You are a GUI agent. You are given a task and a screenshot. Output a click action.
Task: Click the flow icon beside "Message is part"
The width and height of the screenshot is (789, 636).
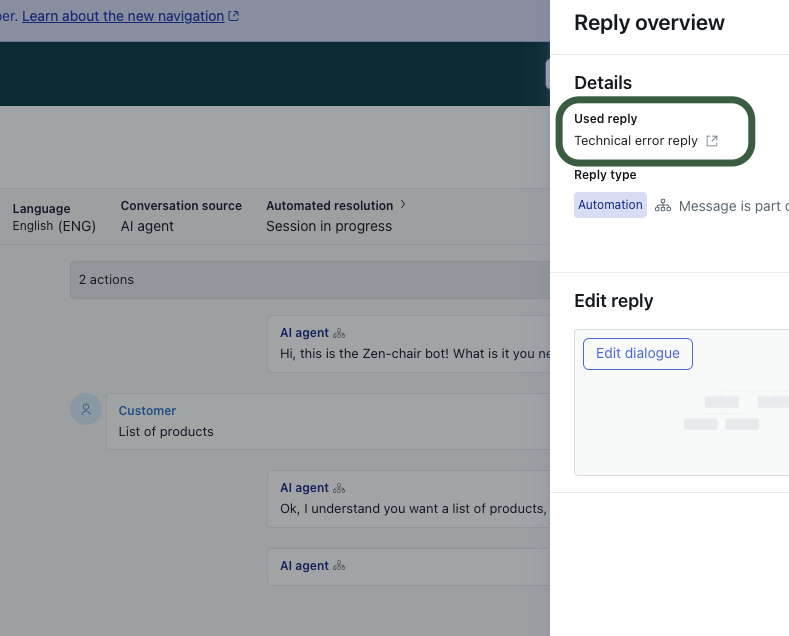click(x=663, y=206)
